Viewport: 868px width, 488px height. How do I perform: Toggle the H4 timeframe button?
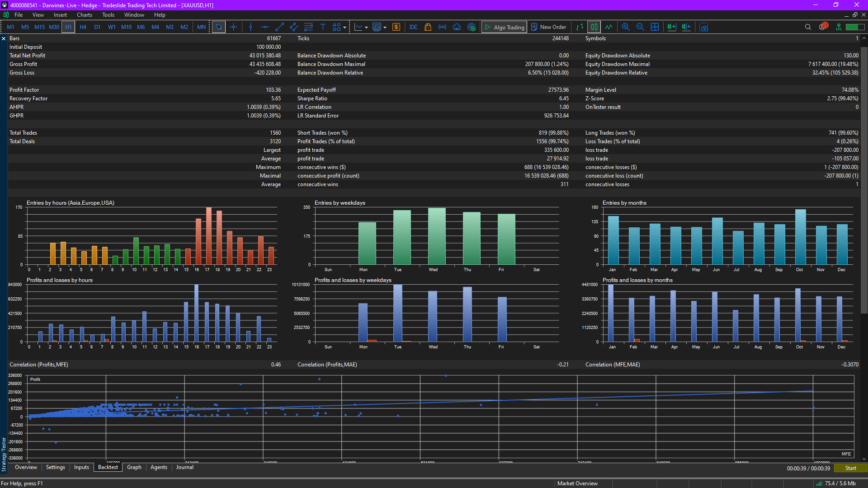tap(83, 27)
